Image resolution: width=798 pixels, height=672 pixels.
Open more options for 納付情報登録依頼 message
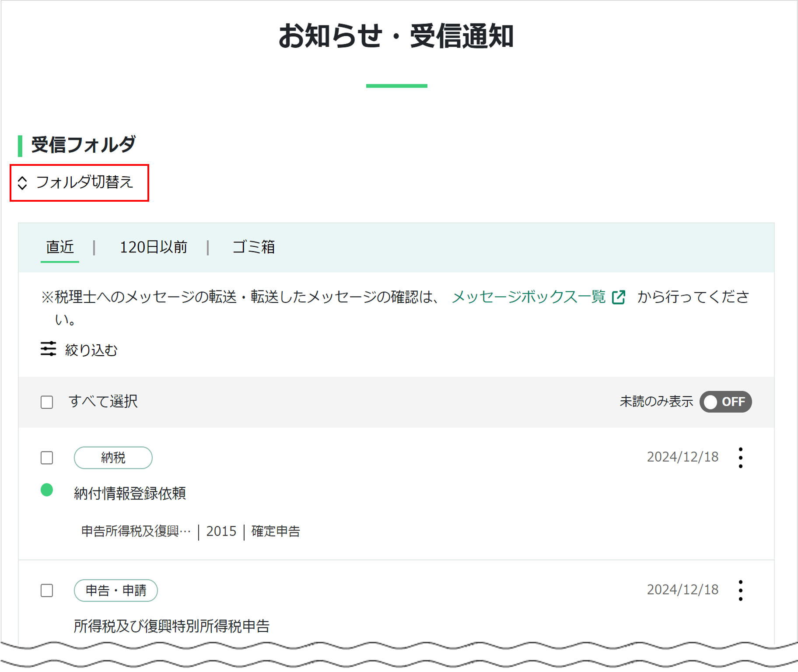(x=740, y=458)
